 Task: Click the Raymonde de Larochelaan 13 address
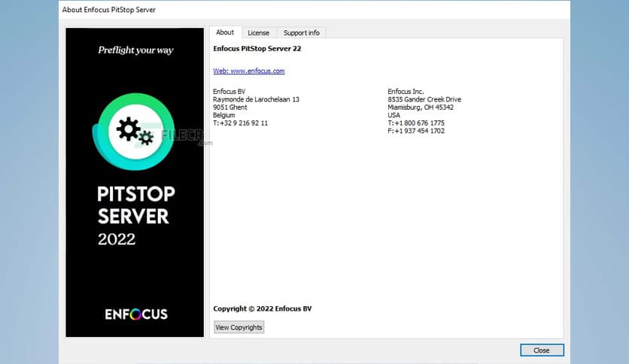(256, 99)
